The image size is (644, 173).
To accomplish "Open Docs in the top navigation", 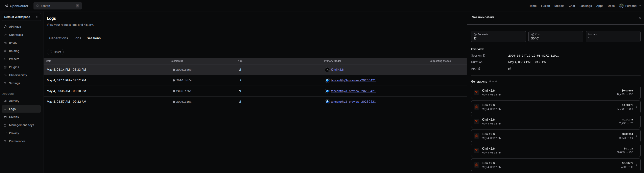I will [611, 6].
